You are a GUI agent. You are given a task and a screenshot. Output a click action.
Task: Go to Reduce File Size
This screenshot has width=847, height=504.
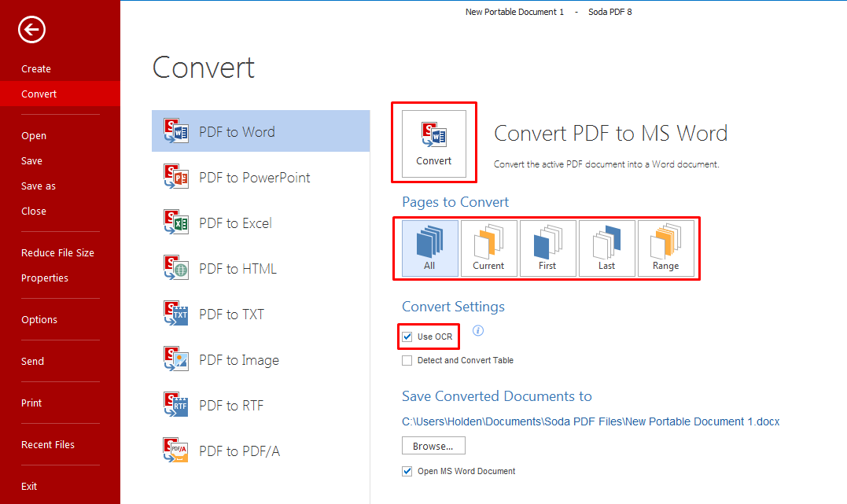pos(57,252)
